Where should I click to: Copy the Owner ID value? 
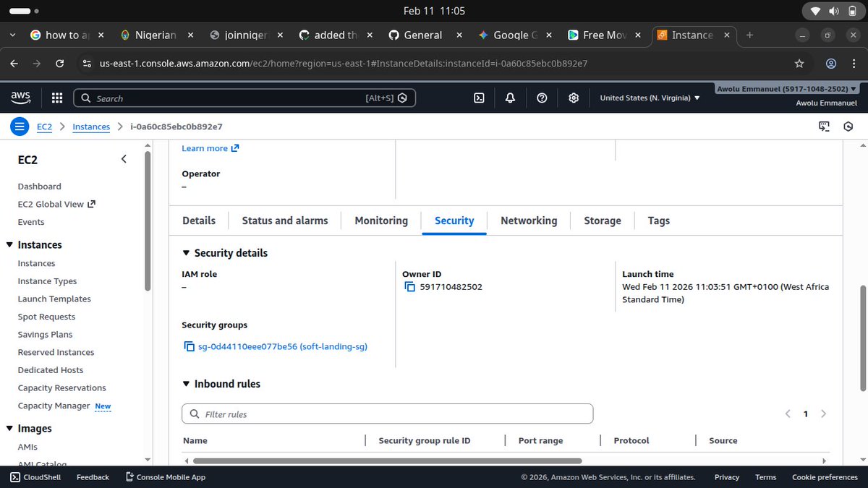tap(409, 287)
